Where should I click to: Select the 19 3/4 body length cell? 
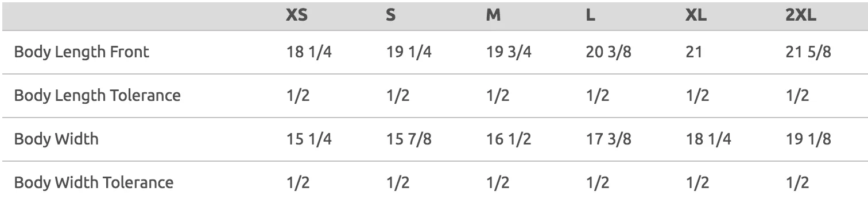[509, 52]
